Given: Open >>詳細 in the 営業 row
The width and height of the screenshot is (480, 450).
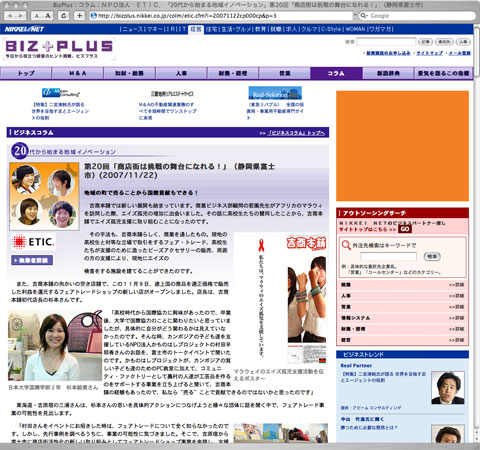Looking at the screenshot, I should pos(456,307).
